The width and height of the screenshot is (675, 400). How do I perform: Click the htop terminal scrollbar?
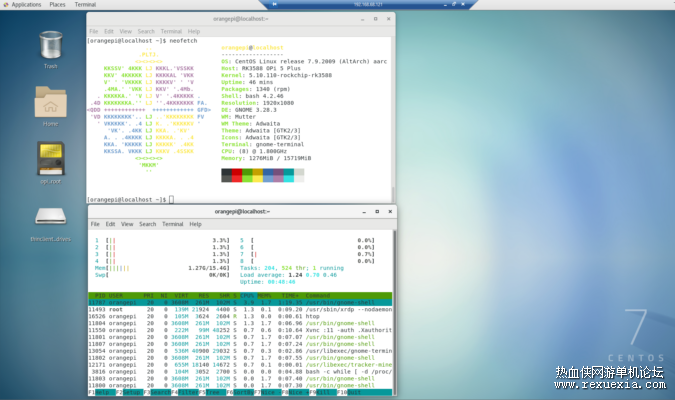pos(394,313)
